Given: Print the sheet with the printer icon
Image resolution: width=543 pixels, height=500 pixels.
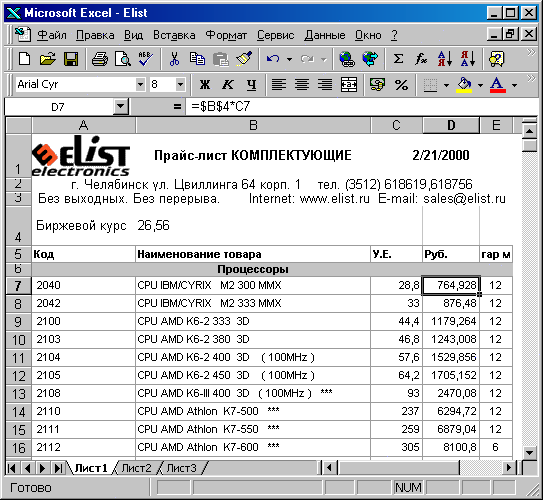Looking at the screenshot, I should (x=100, y=59).
